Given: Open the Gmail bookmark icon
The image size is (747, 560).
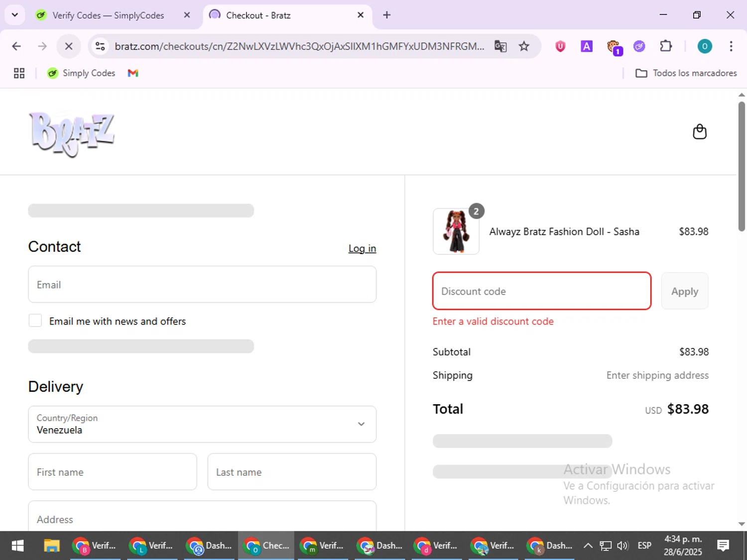Looking at the screenshot, I should click(133, 73).
